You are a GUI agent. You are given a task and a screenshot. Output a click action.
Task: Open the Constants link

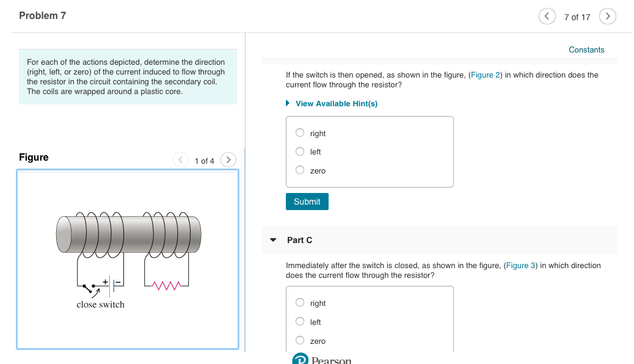click(586, 49)
